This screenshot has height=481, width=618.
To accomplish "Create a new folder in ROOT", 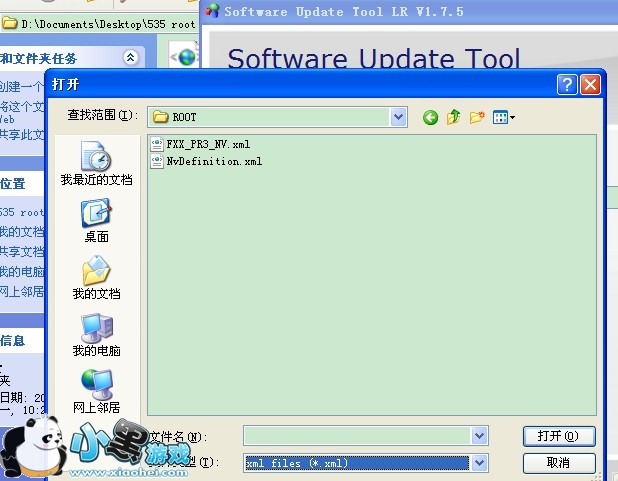I will [x=477, y=117].
